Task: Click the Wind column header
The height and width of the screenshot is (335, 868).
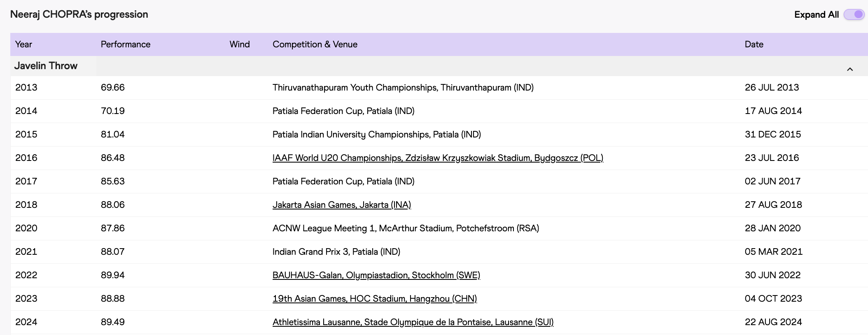Action: point(240,44)
